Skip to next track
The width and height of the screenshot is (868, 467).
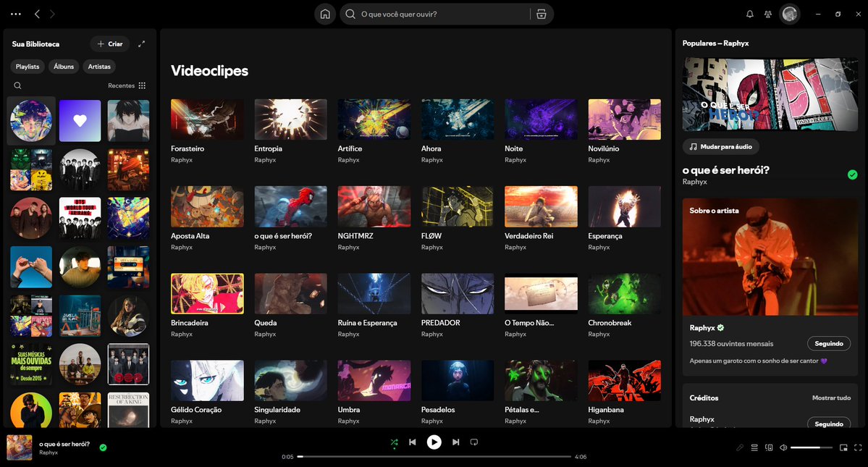click(x=455, y=442)
